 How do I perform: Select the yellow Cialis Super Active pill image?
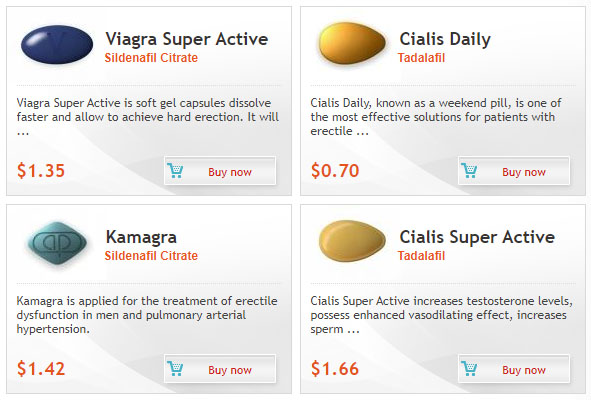(x=352, y=241)
